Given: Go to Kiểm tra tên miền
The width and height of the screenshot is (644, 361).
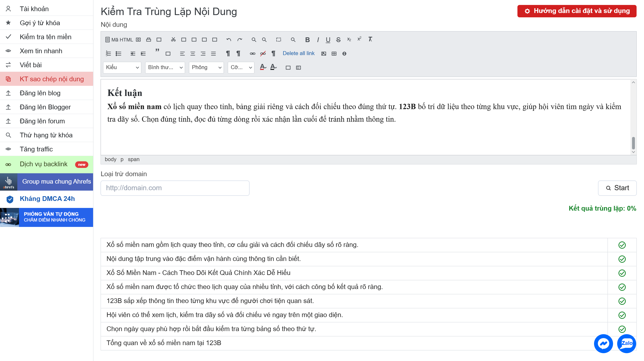Looking at the screenshot, I should coord(47,37).
